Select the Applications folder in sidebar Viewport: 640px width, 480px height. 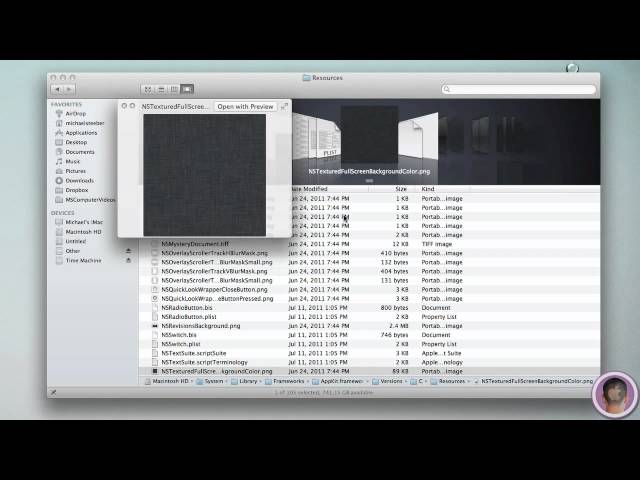(81, 133)
